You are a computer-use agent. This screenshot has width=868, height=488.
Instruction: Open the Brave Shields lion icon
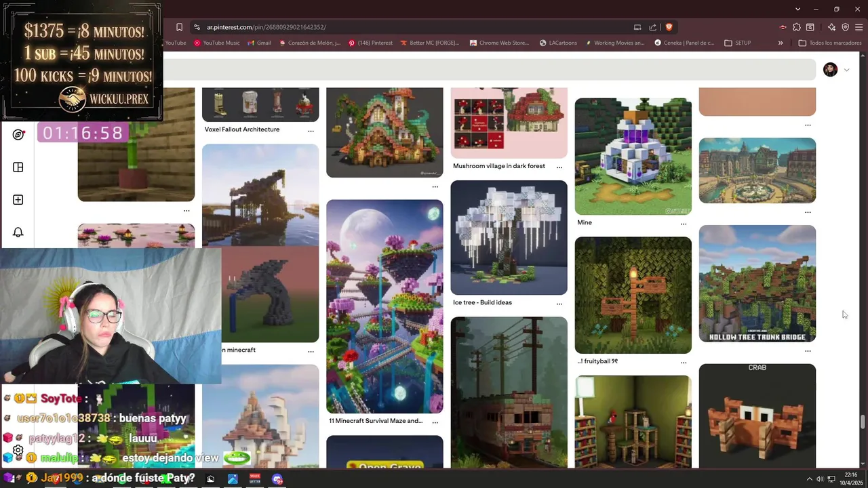669,27
